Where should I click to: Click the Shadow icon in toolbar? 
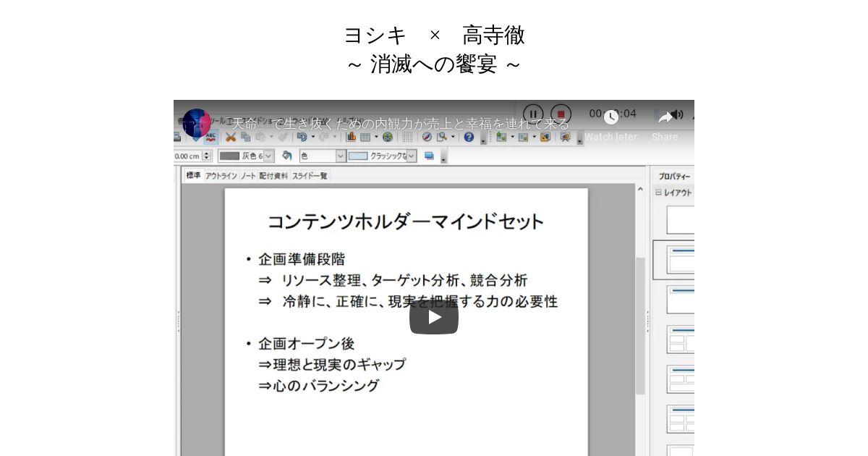coord(429,155)
